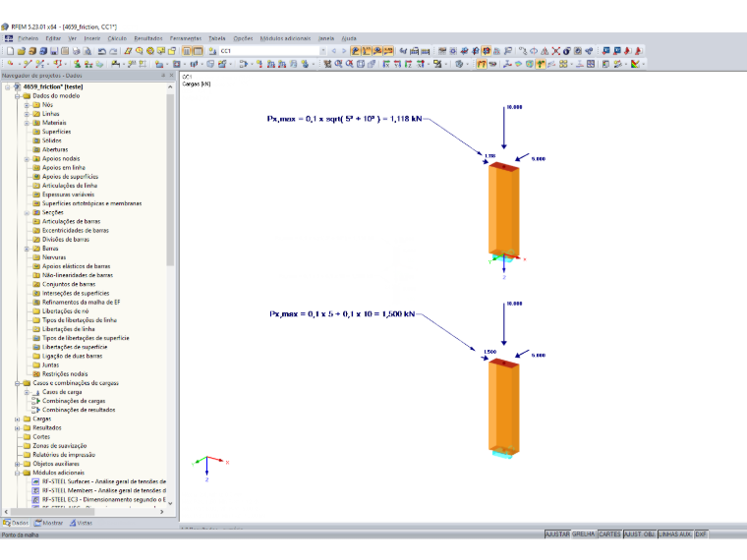Screen dimensions: 747x560
Task: Open the Módulos adicionais menu
Action: point(285,38)
